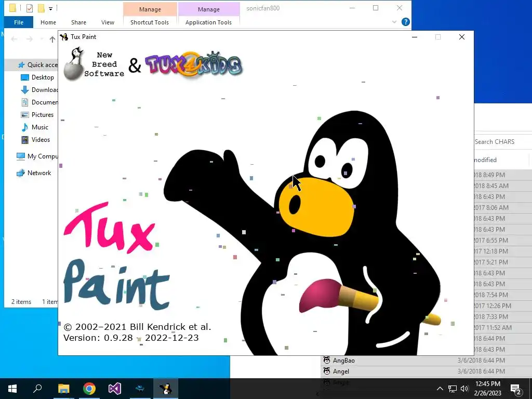This screenshot has width=532, height=399.
Task: Open Google Chrome from taskbar
Action: pyautogui.click(x=89, y=389)
